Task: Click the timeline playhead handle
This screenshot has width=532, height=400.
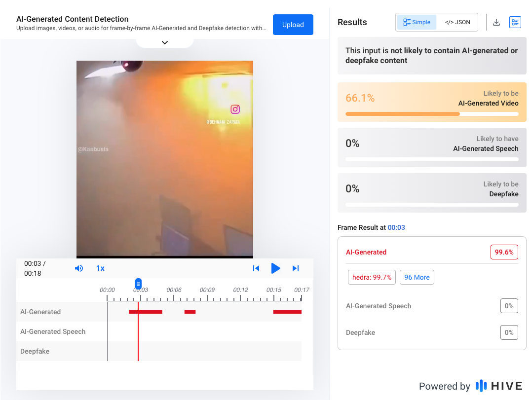Action: [138, 284]
